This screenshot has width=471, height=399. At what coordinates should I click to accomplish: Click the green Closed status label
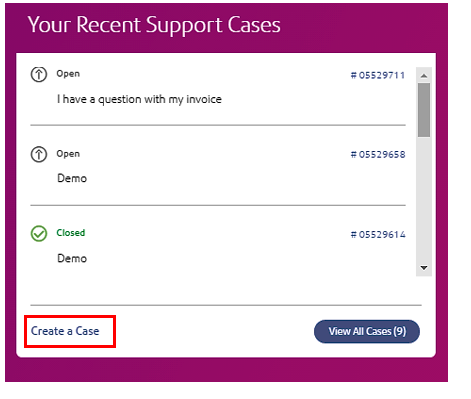71,233
